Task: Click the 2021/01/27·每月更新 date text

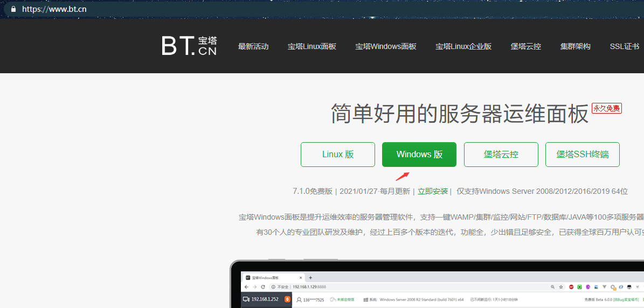Action: click(375, 191)
